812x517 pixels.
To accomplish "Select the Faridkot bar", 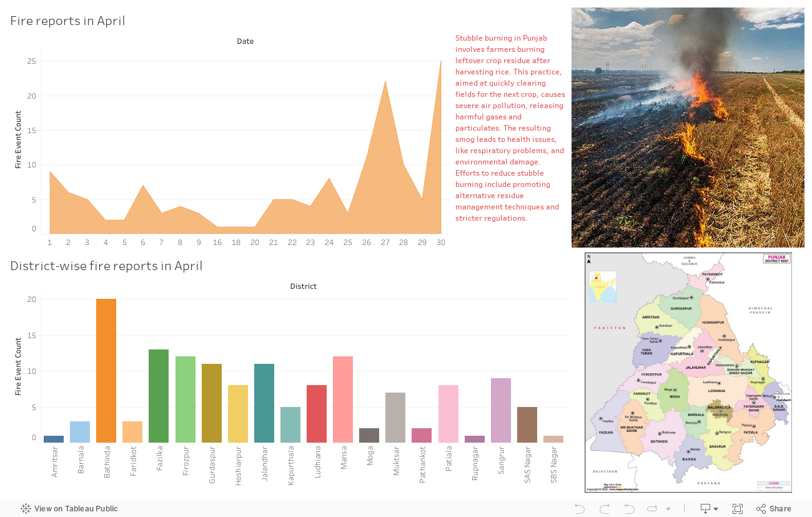I will (x=132, y=432).
